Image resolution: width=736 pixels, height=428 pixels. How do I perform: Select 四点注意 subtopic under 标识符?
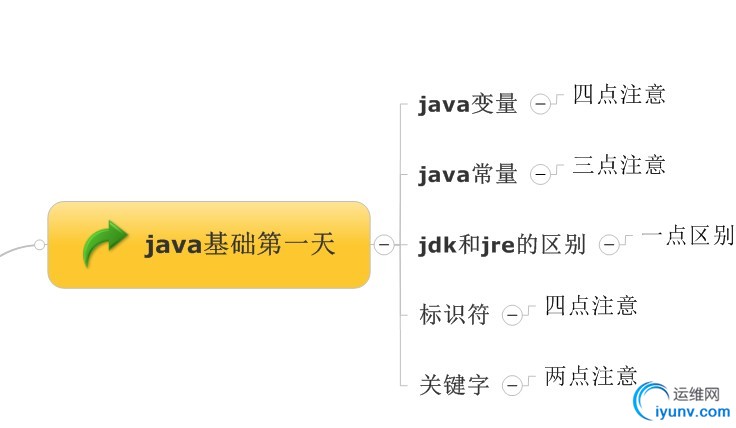tap(591, 306)
